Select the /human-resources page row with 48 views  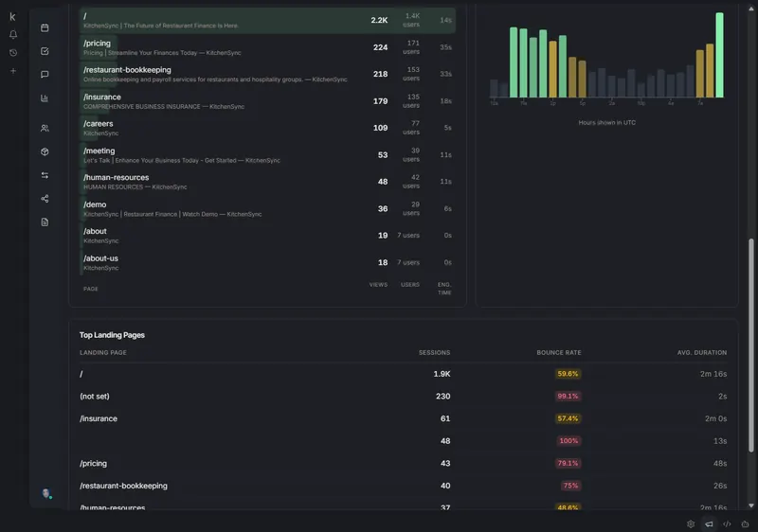pyautogui.click(x=267, y=182)
